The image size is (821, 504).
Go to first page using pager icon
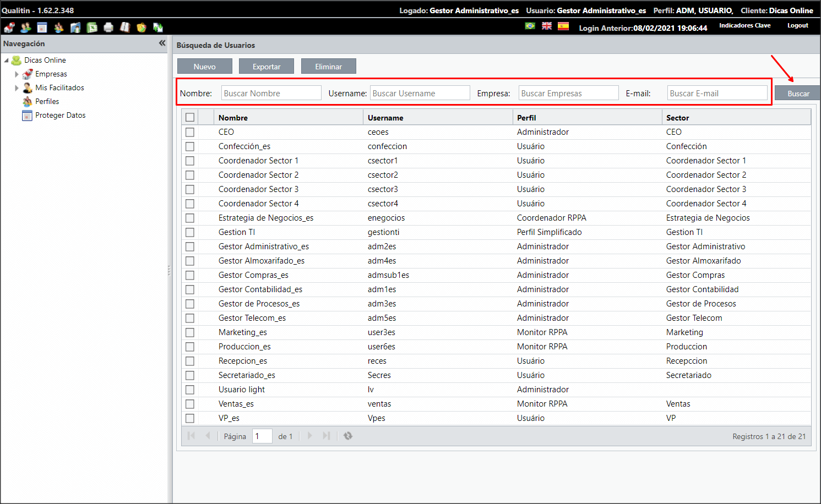191,436
